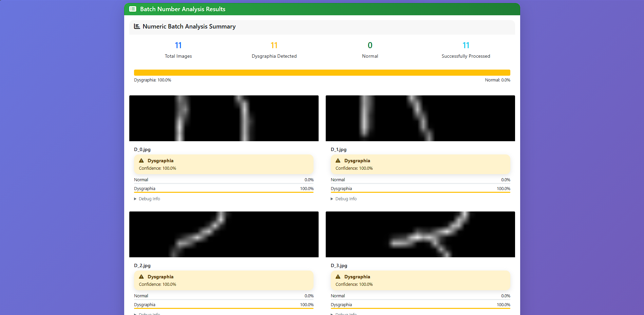Click the blue Total Images count of 11
Image resolution: width=644 pixels, height=315 pixels.
pyautogui.click(x=178, y=45)
